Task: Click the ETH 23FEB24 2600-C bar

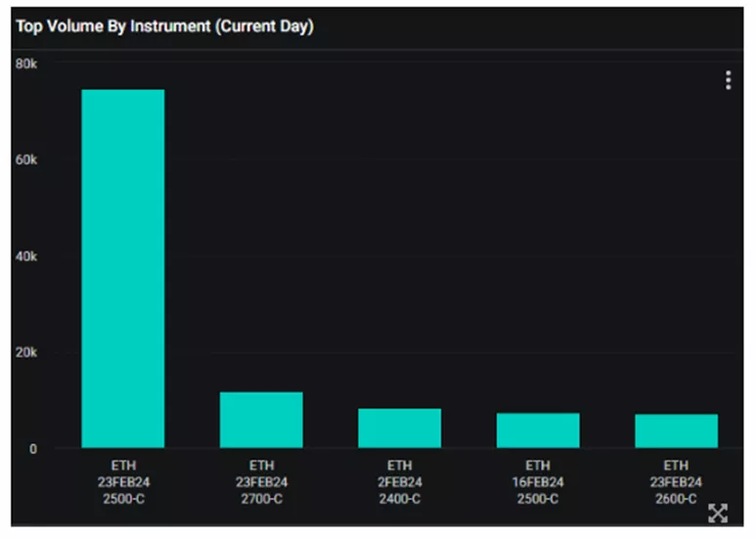Action: tap(676, 431)
